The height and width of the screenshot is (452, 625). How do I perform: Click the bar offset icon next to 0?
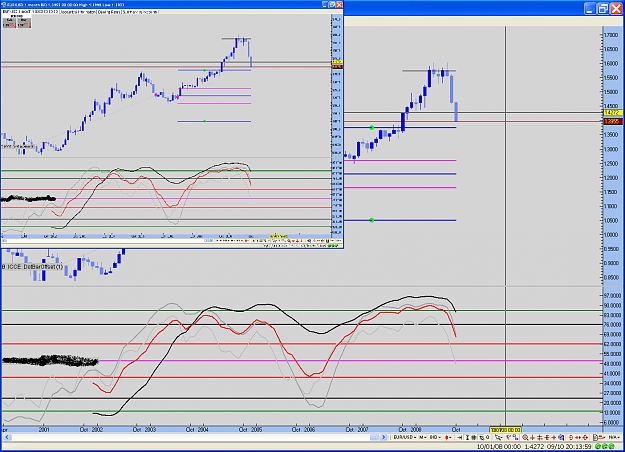coord(482,437)
